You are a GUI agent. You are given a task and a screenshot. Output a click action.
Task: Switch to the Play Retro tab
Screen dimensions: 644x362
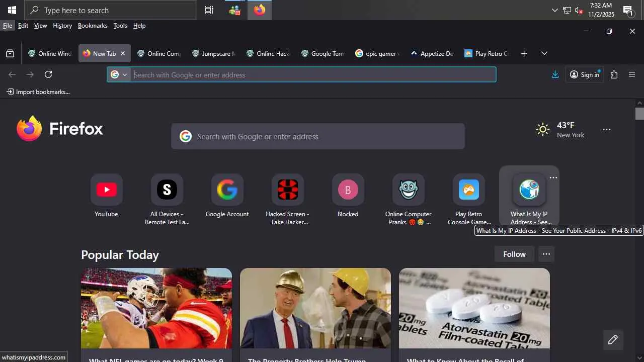pyautogui.click(x=487, y=53)
